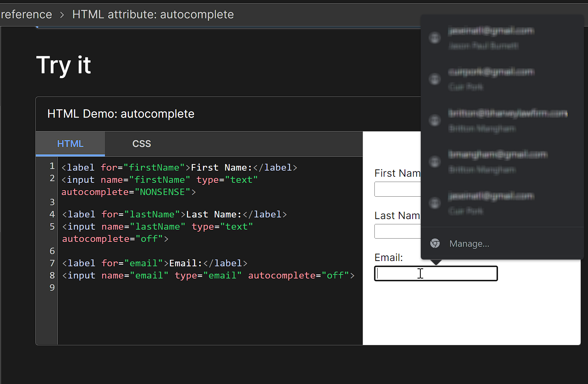The image size is (588, 384).
Task: Click avatar icon on fifth email suggestion
Action: tap(435, 203)
